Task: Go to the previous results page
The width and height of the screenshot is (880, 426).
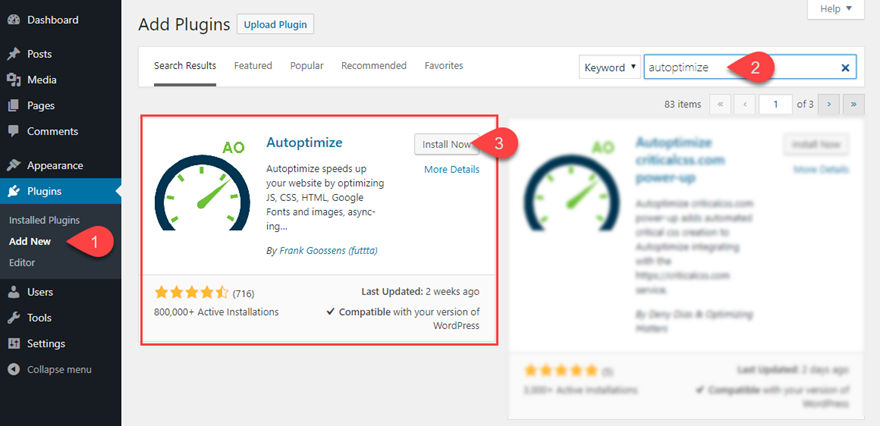Action: tap(744, 104)
